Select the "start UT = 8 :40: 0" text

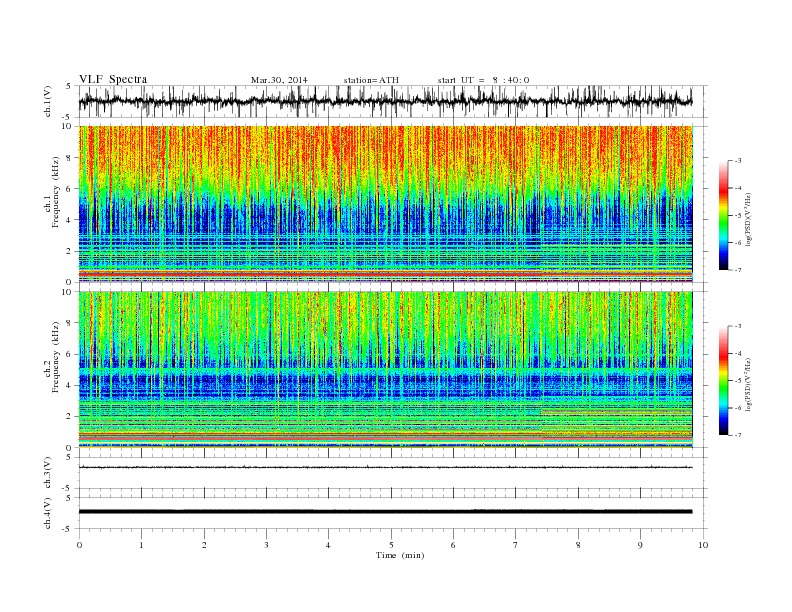pyautogui.click(x=483, y=80)
